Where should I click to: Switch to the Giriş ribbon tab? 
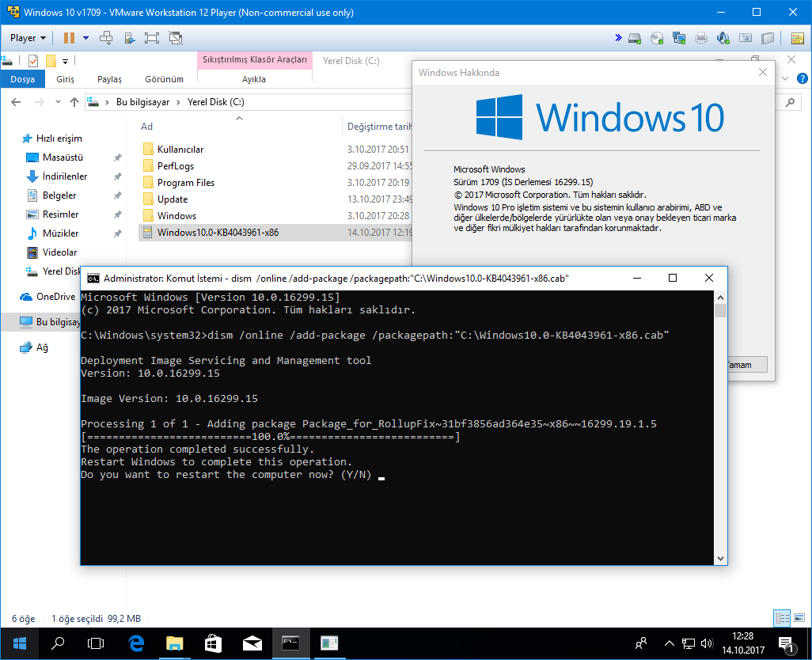(x=65, y=79)
